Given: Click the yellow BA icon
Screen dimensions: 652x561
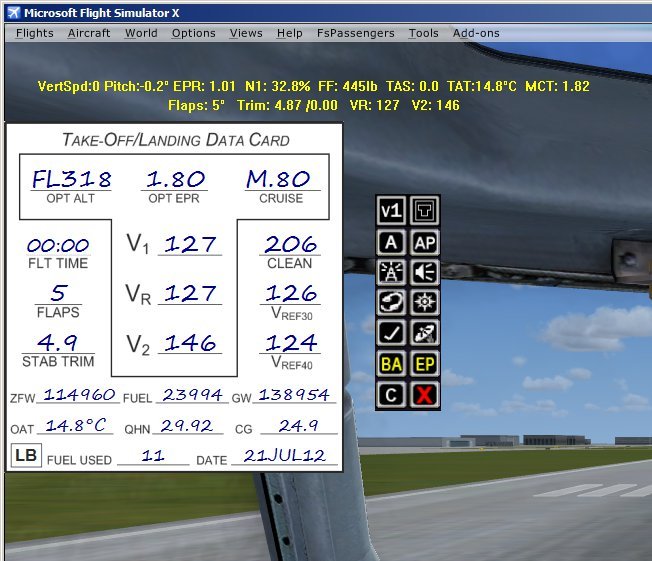Looking at the screenshot, I should 391,364.
